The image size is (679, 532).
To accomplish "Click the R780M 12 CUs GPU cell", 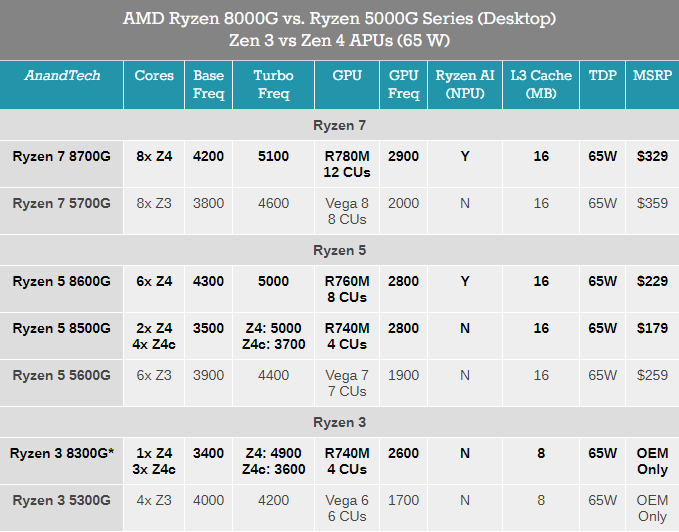I will click(347, 164).
